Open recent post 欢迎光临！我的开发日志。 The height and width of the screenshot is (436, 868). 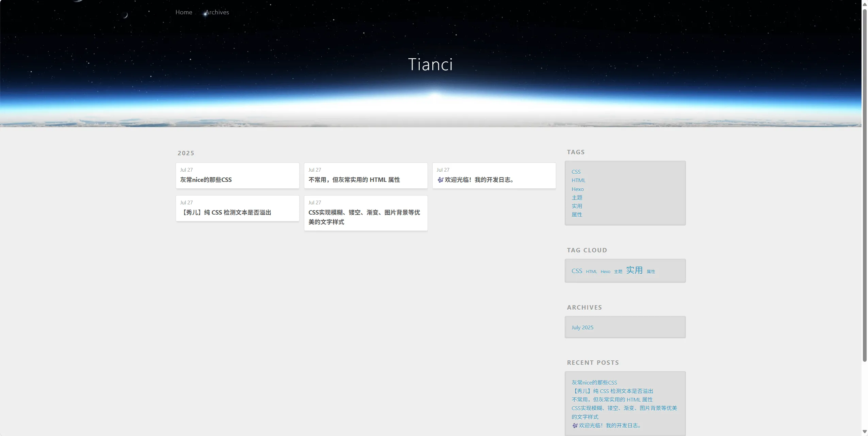(606, 425)
